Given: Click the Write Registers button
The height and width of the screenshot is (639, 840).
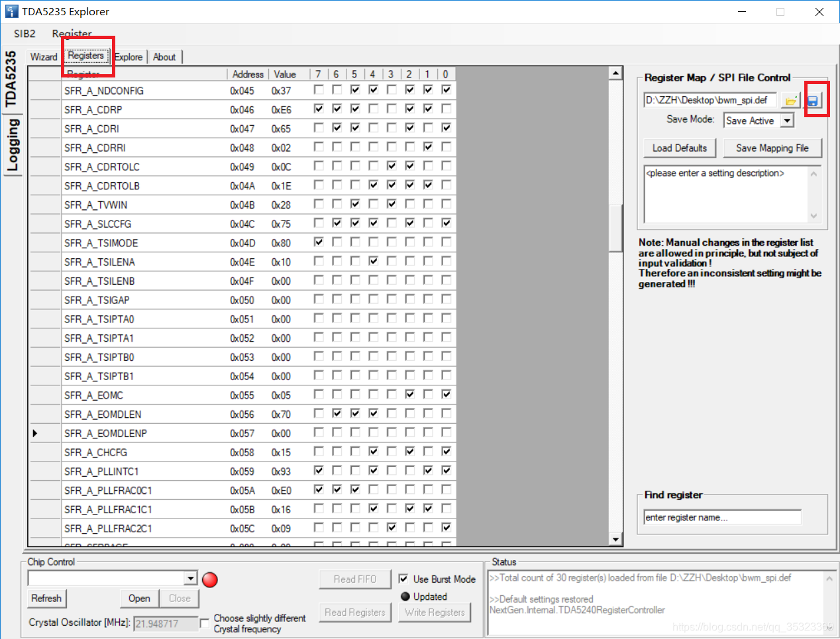Looking at the screenshot, I should (435, 613).
